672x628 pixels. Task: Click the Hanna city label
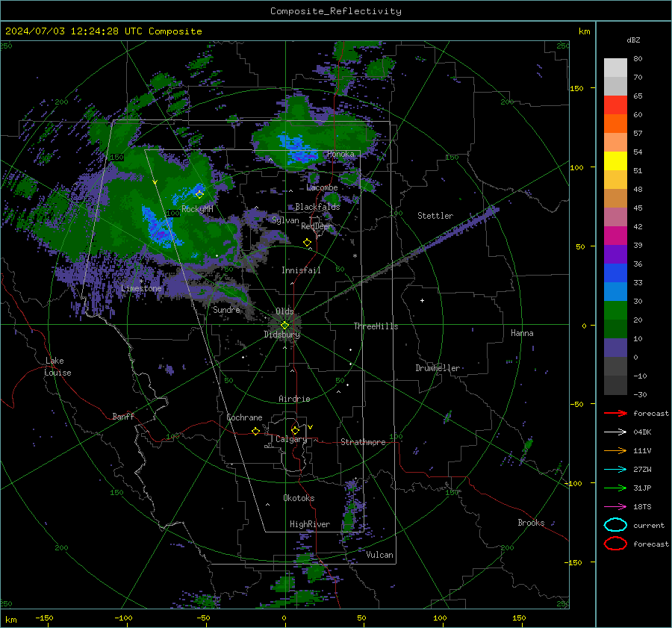(522, 333)
